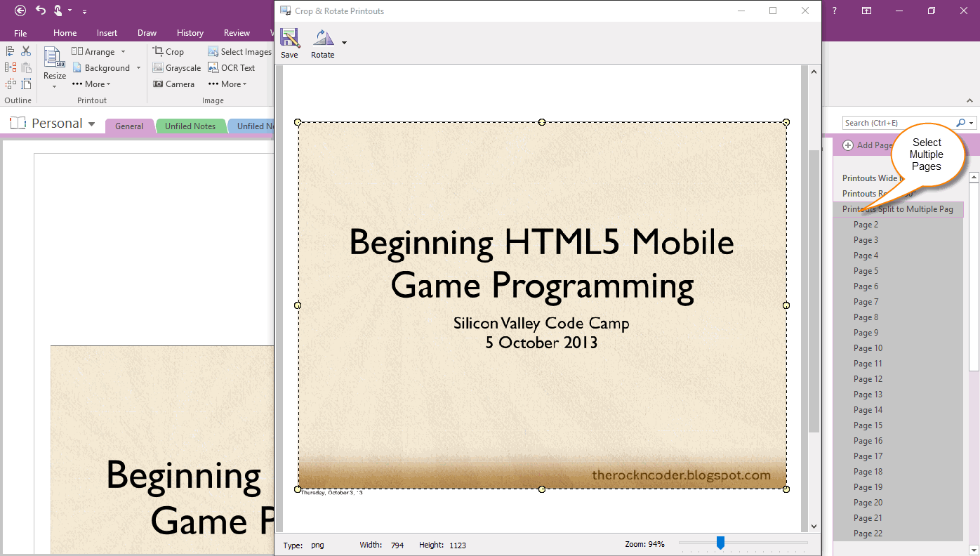The image size is (980, 556).
Task: Open the Rotate dropdown arrow
Action: [344, 44]
